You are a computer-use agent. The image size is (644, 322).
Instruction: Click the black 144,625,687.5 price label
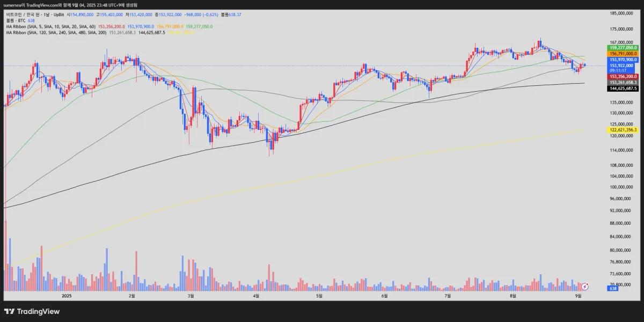[x=623, y=88]
